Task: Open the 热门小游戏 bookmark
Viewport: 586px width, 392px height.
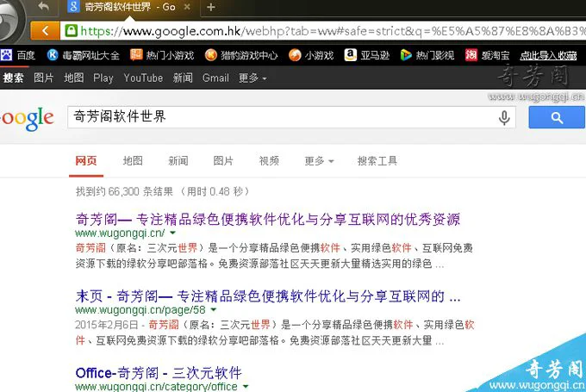Action: click(162, 55)
